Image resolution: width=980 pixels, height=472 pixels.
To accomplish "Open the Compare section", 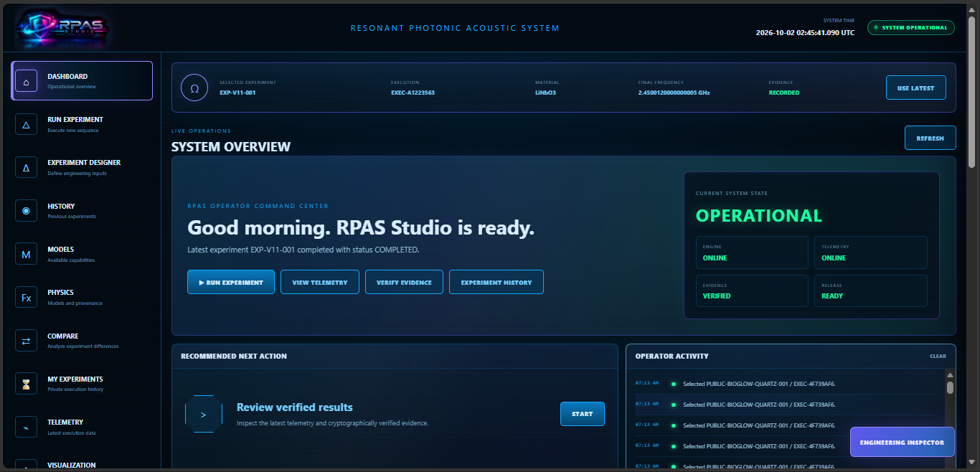I will [x=82, y=341].
